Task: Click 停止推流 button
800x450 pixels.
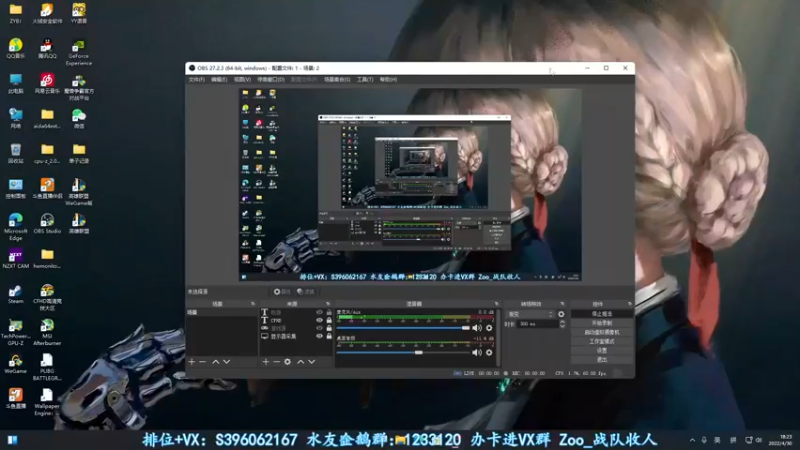Action: coord(602,314)
